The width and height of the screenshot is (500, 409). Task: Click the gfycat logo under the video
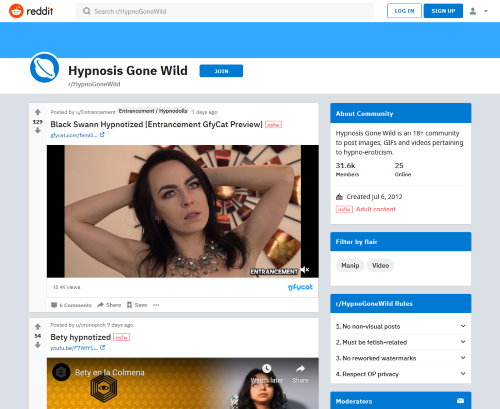300,287
